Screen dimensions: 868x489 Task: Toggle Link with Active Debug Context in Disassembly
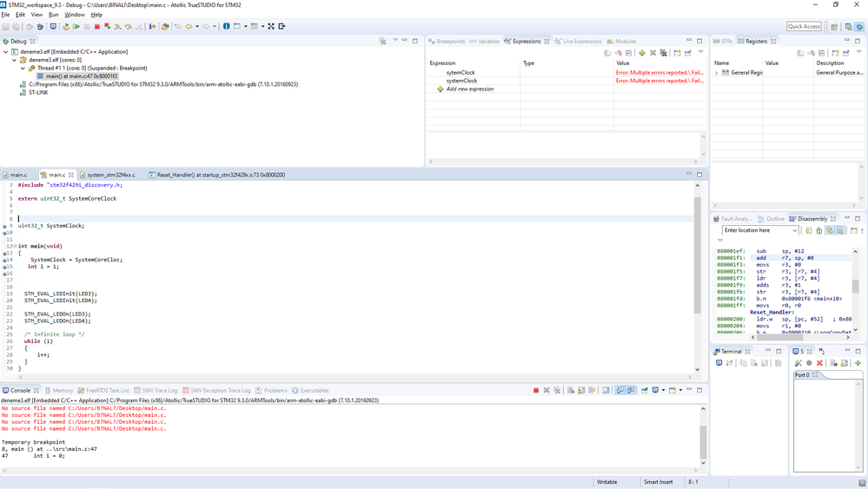(830, 230)
